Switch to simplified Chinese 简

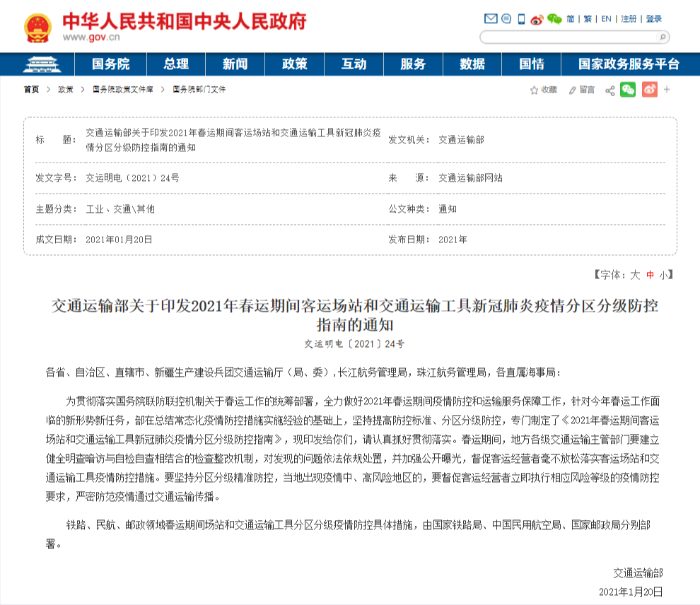(570, 19)
